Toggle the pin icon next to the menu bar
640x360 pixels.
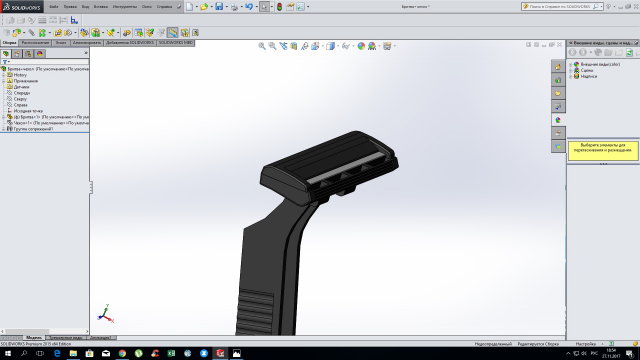(179, 7)
